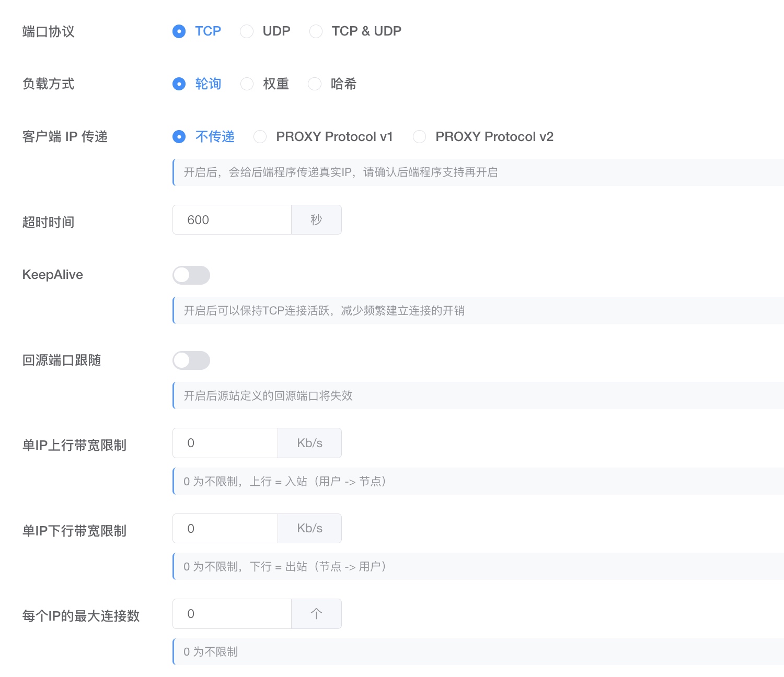The height and width of the screenshot is (677, 784).
Task: Select 不传递 for client IP passing
Action: coord(179,137)
